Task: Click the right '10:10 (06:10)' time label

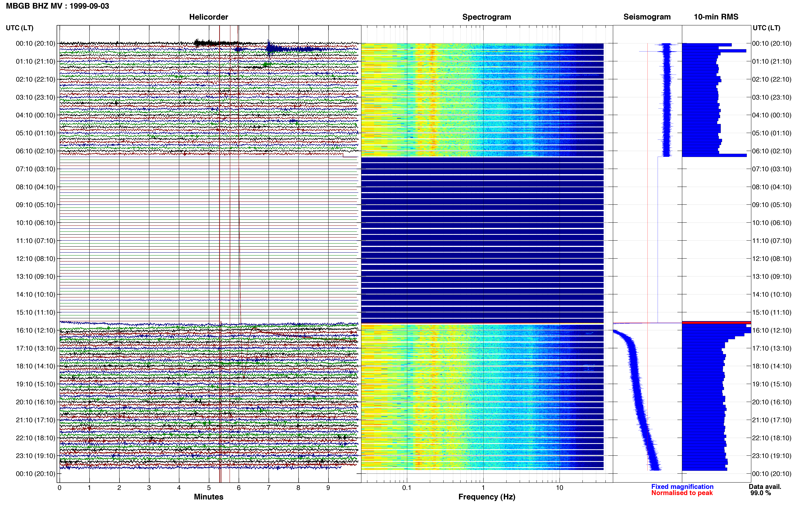Action: (772, 223)
